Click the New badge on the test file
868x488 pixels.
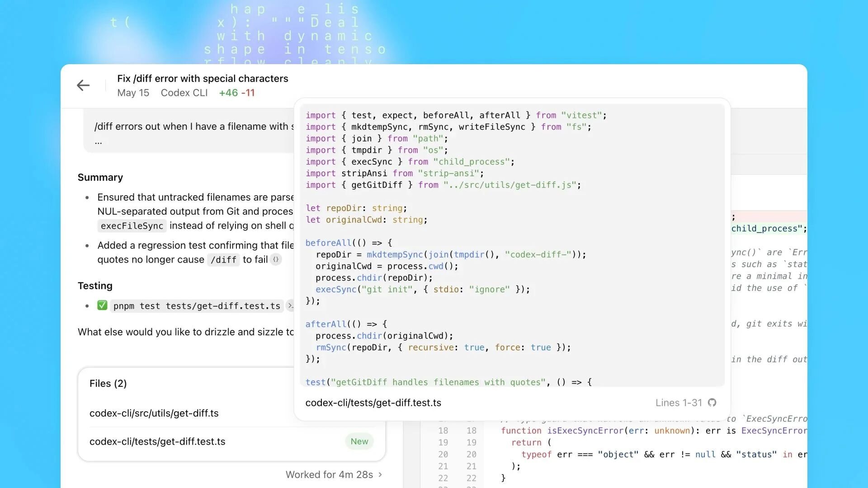coord(359,441)
